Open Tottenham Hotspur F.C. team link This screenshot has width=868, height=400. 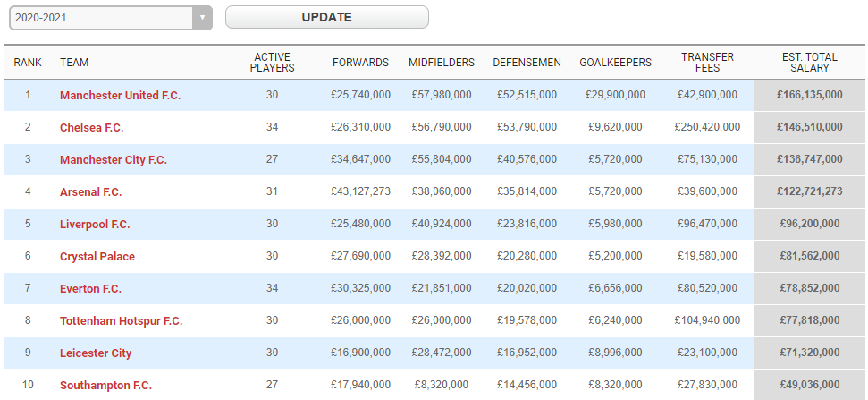(x=121, y=320)
